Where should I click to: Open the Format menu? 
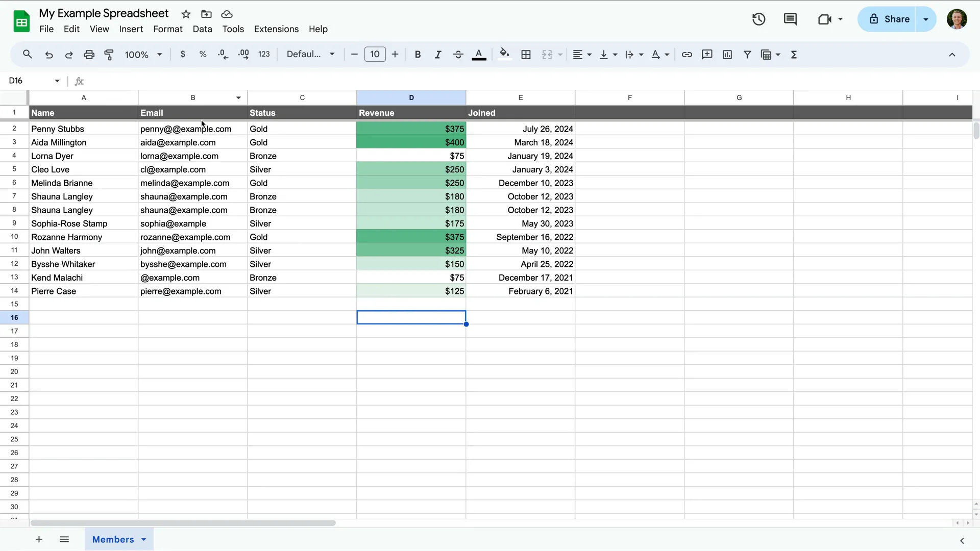[x=168, y=29]
